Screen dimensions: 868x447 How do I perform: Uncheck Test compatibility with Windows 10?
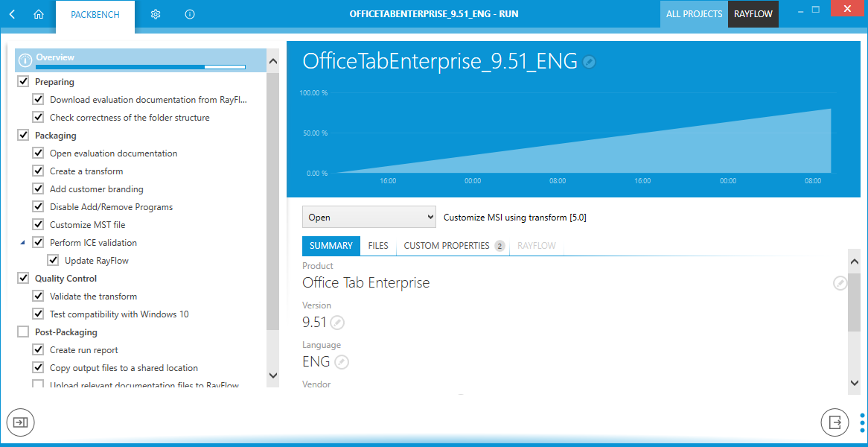[38, 314]
